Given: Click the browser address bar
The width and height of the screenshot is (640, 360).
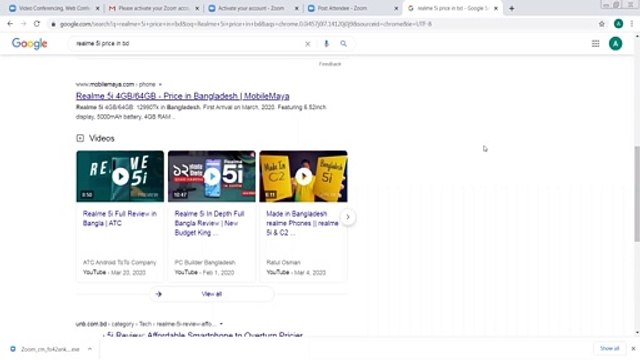Looking at the screenshot, I should coord(322,24).
